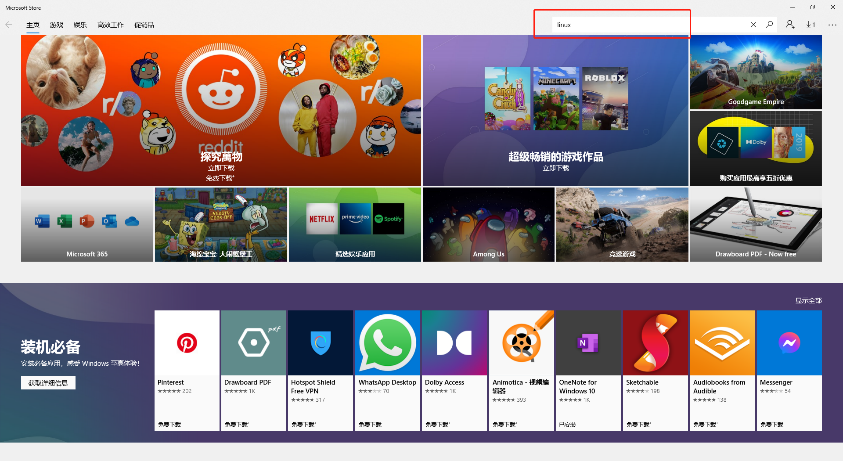Open the Among Us tile
843x461 pixels.
[x=489, y=225]
